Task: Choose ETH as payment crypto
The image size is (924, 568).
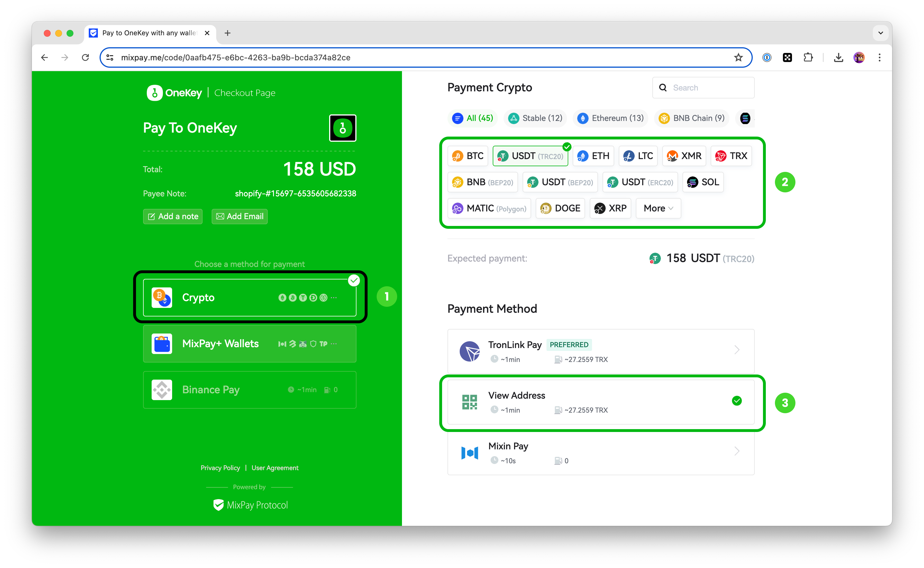Action: tap(593, 156)
